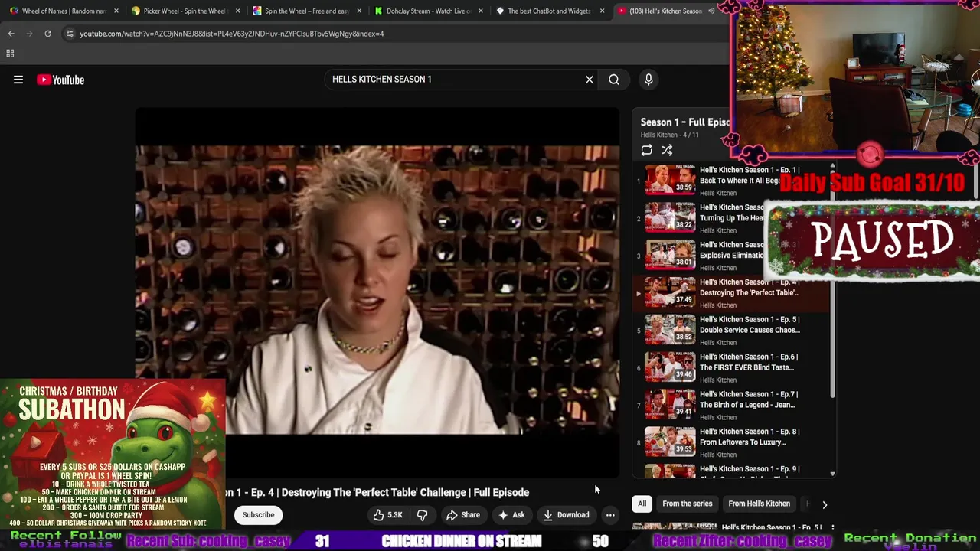Screen dimensions: 980x551
Task: Play Ep. 3 Explosive Elimination
Action: (x=731, y=256)
